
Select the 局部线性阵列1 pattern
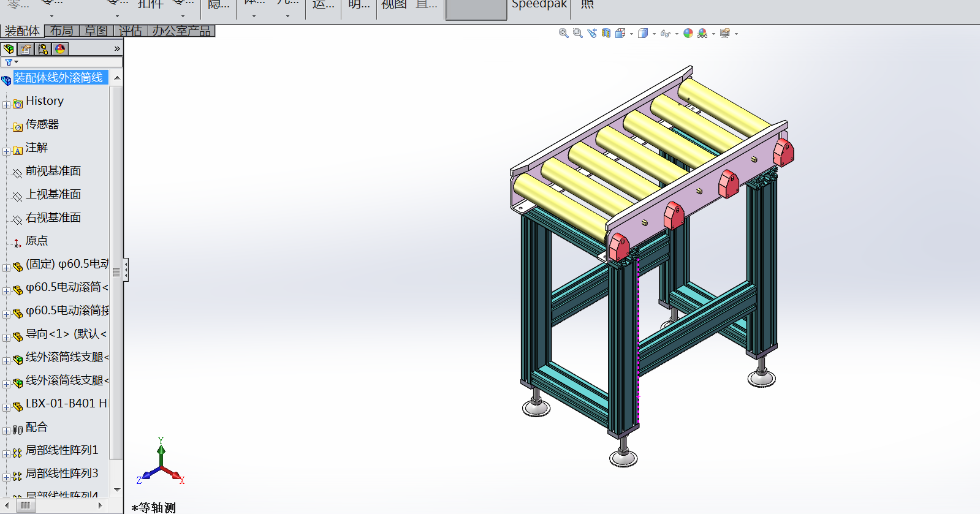click(x=62, y=450)
